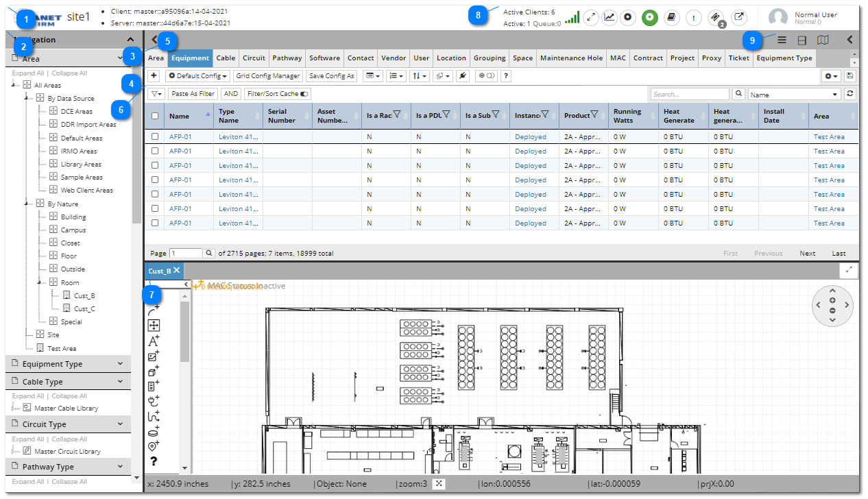Click the zoom in (+) on map navigator
Image resolution: width=868 pixels, height=499 pixels.
click(832, 300)
